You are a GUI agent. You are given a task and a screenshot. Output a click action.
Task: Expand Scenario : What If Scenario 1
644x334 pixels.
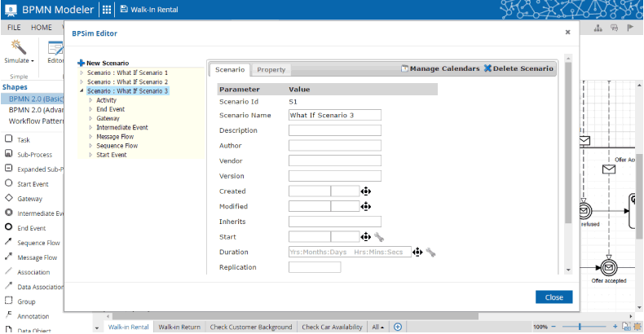click(82, 73)
